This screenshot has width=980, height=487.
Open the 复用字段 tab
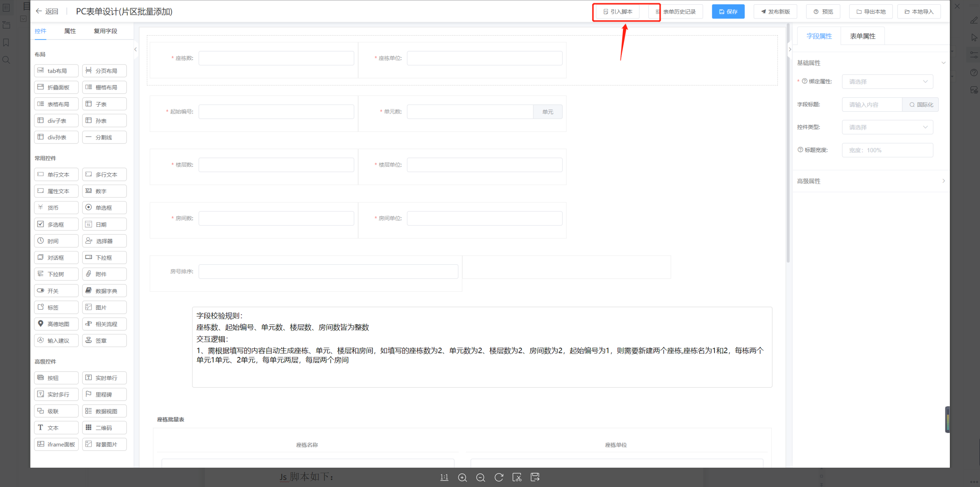[105, 31]
